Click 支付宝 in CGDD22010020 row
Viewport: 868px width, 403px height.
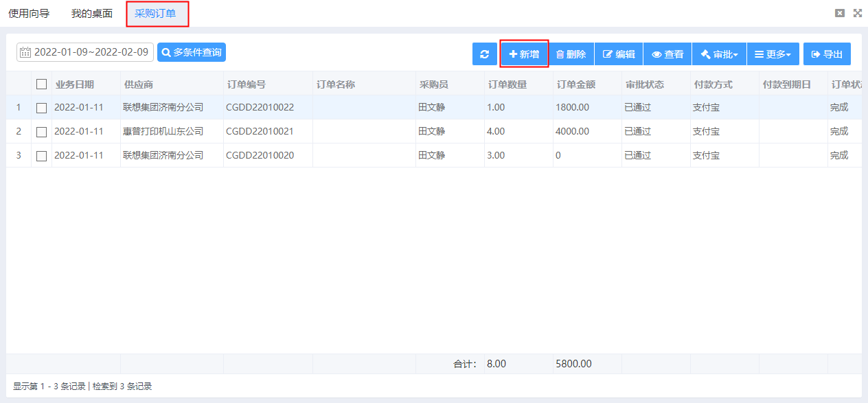tap(706, 156)
